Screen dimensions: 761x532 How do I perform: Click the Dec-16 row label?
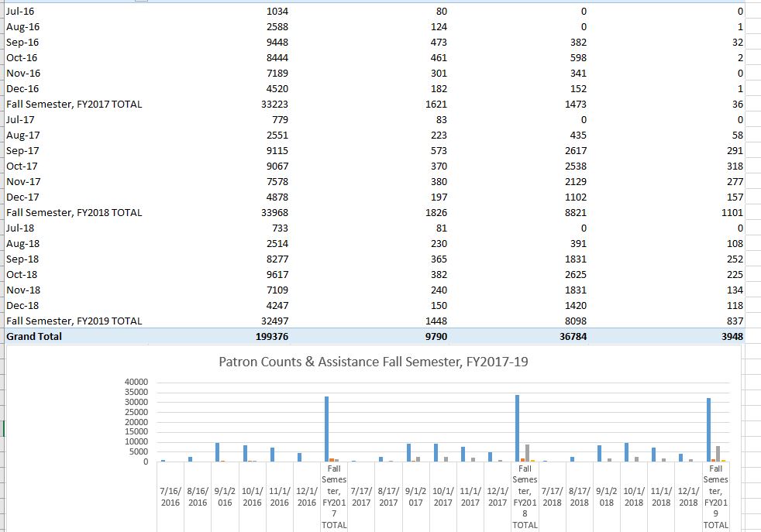coord(22,89)
